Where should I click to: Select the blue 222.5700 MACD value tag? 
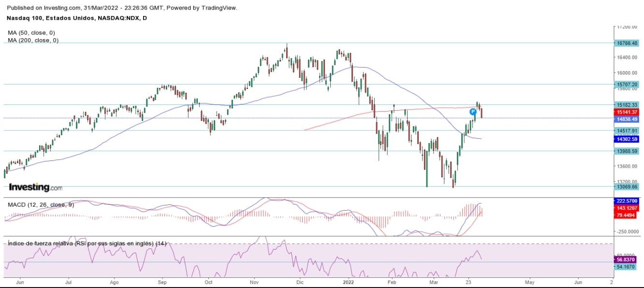click(x=627, y=201)
